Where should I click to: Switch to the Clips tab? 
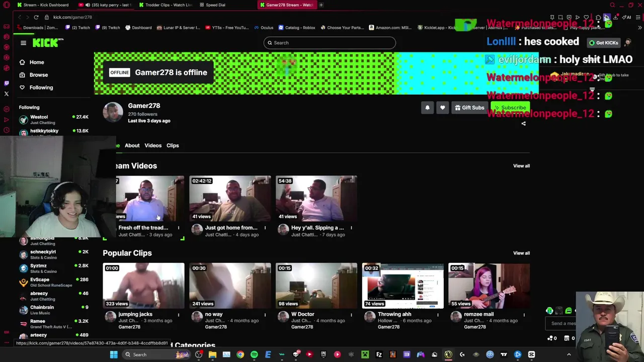pyautogui.click(x=173, y=145)
